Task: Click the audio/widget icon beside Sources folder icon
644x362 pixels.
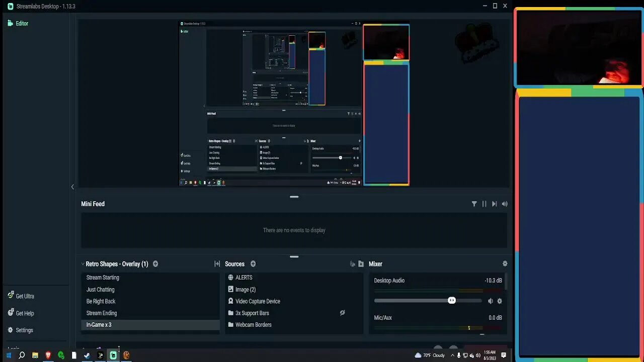Action: tap(352, 264)
